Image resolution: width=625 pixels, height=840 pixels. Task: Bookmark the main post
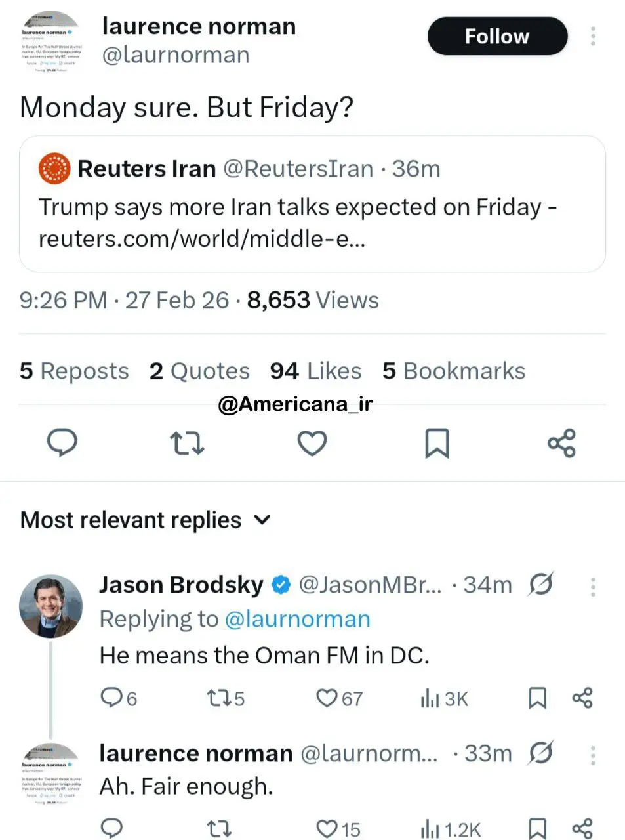point(437,443)
